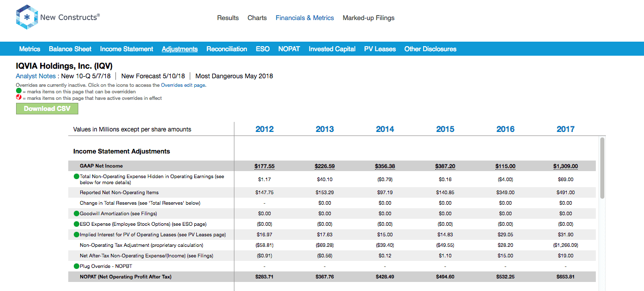Open the Analyst Notes link
Image resolution: width=644 pixels, height=291 pixels.
pyautogui.click(x=36, y=76)
